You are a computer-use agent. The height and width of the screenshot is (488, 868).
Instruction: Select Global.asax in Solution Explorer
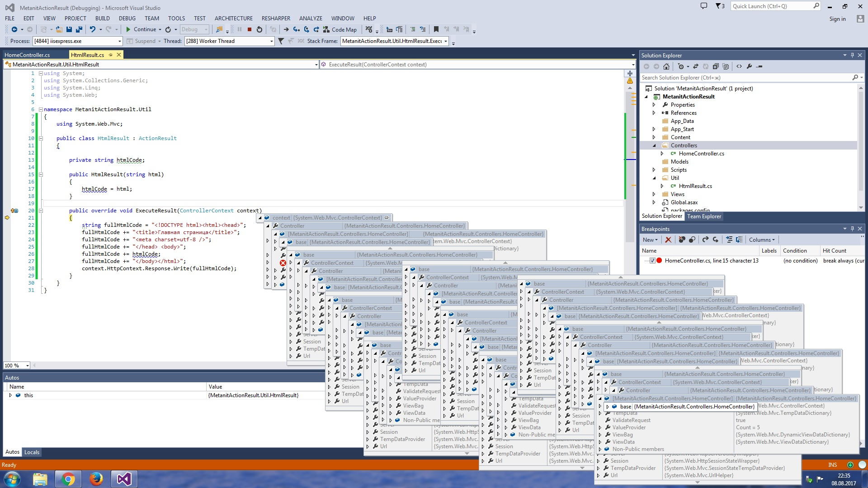684,202
